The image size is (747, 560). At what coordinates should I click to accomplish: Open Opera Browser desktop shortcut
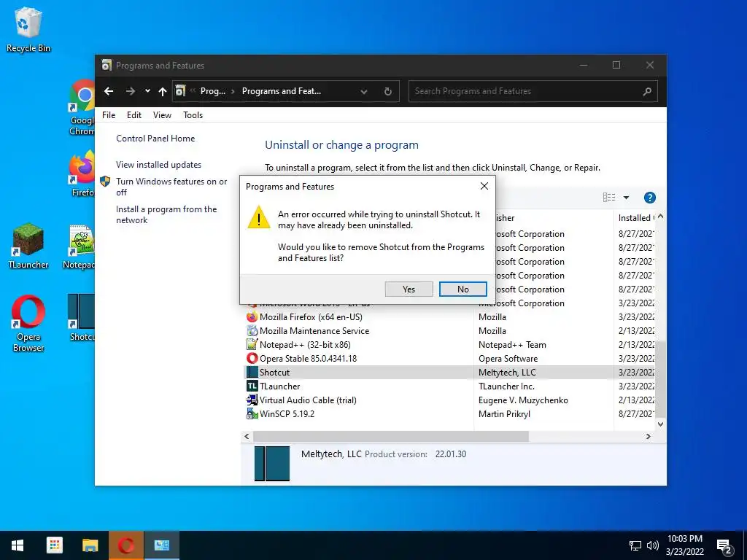(x=28, y=324)
